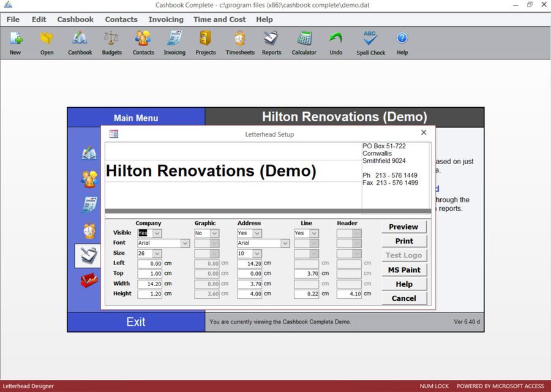Open the Invoicing menu

click(166, 20)
